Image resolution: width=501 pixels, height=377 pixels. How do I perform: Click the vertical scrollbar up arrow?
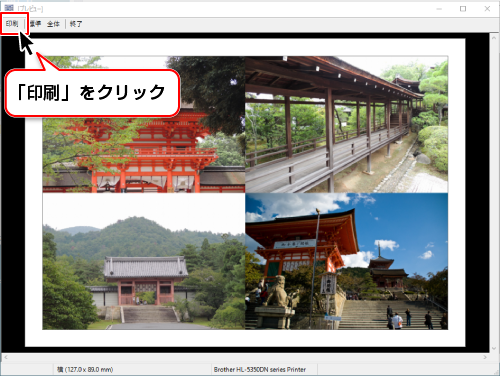coord(494,38)
